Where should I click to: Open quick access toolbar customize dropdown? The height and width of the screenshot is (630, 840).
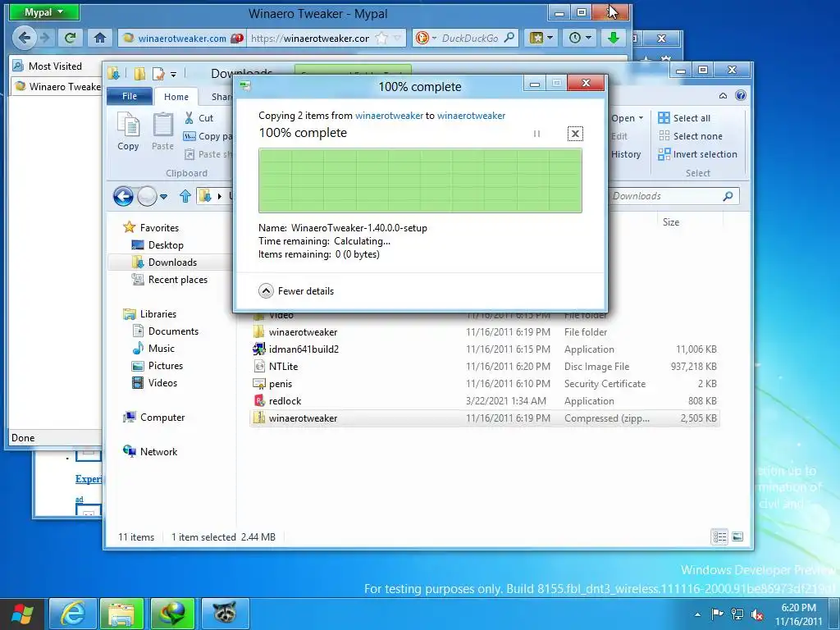tap(173, 74)
